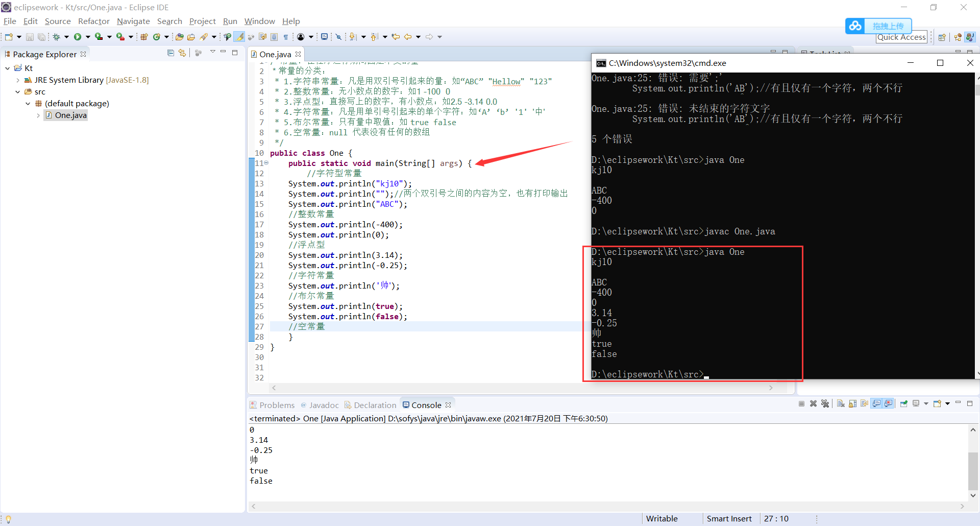Click the New Java Package toolbar icon
Screen dimensions: 980x526
[144, 37]
